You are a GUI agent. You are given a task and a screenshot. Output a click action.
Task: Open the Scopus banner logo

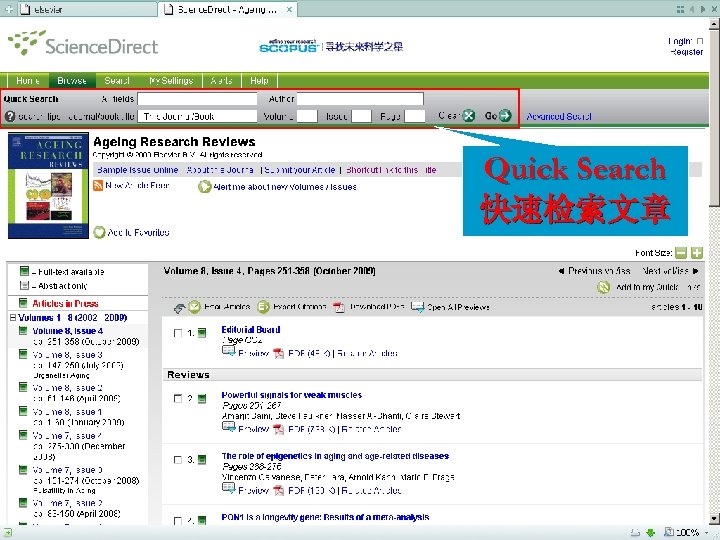click(x=288, y=46)
